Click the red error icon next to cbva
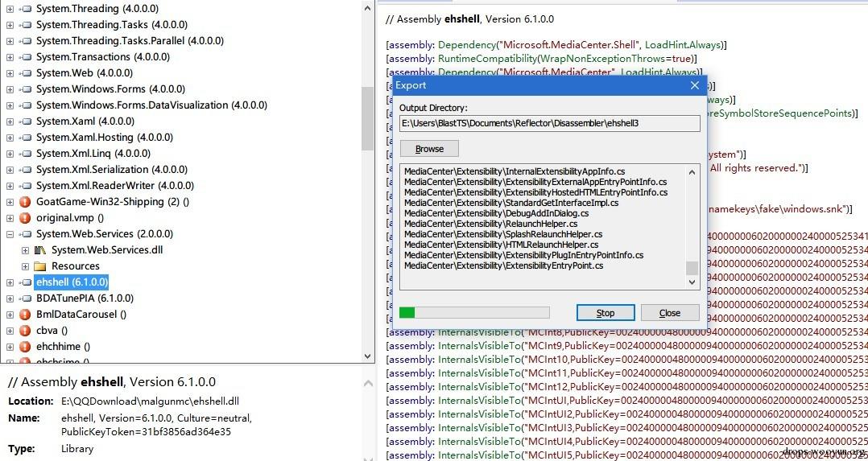Image resolution: width=868 pixels, height=461 pixels. (24, 331)
